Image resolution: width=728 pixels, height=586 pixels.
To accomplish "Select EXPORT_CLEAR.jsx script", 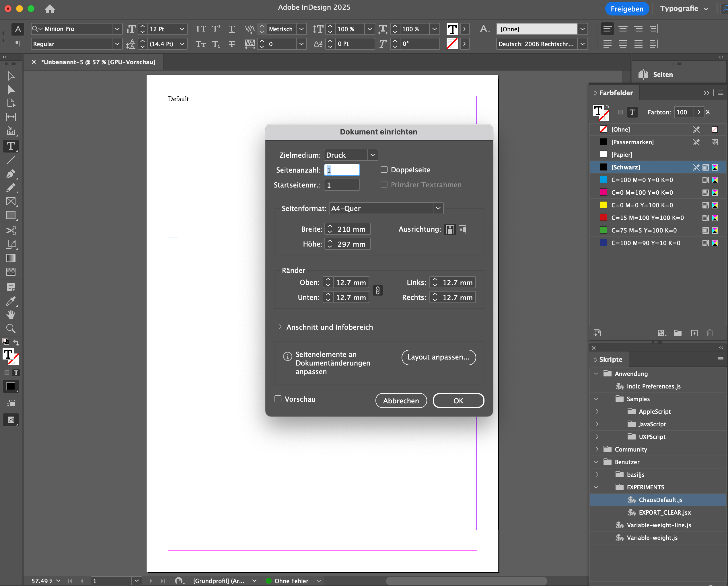I will tap(657, 512).
